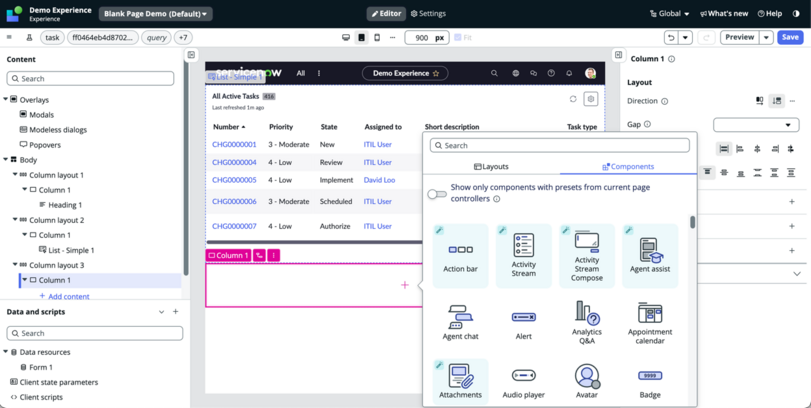Click the task parameter pill
The height and width of the screenshot is (408, 811).
[x=52, y=38]
